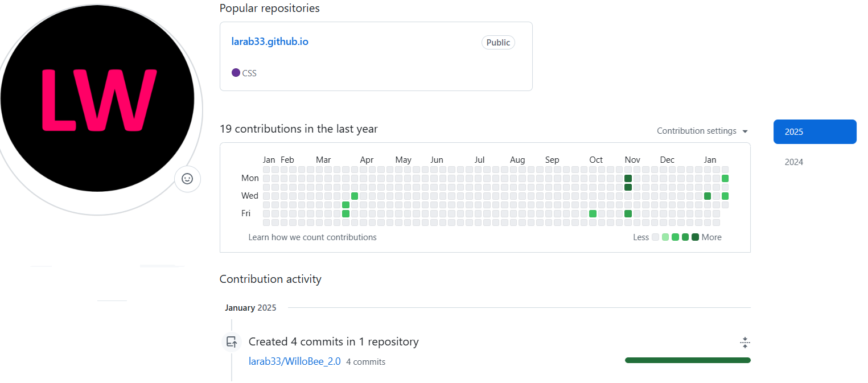Click the lightest gray legend swatch next to Less

click(x=655, y=237)
